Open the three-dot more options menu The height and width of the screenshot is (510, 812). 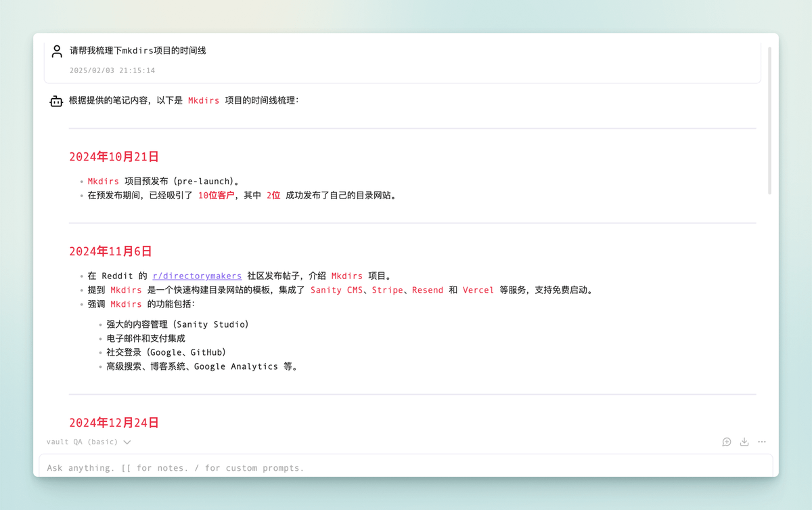762,442
